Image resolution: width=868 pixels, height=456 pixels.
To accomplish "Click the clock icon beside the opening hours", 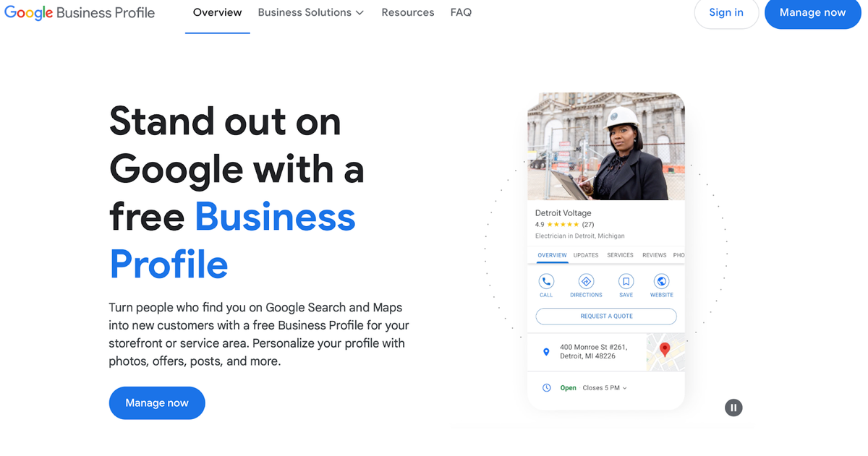I will pos(547,387).
